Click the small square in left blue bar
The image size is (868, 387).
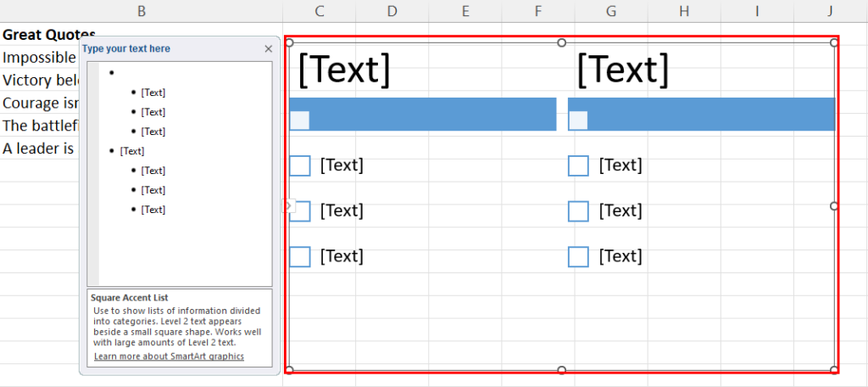click(299, 121)
